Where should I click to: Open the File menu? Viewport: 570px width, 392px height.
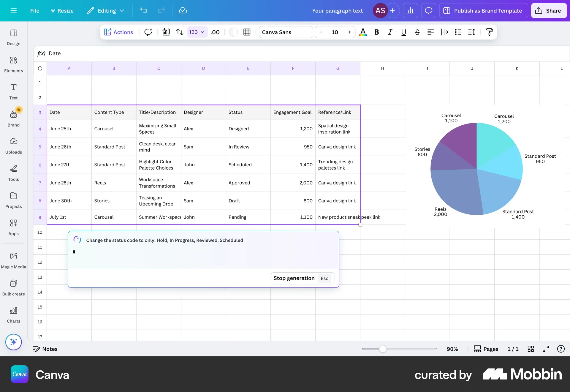click(34, 10)
